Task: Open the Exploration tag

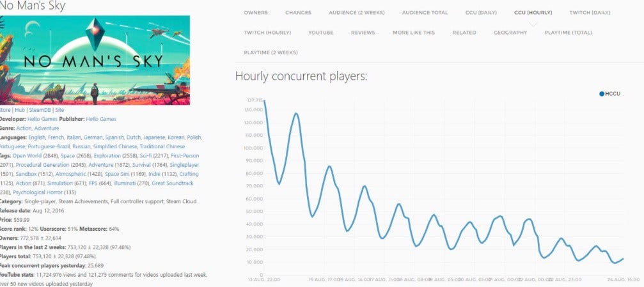Action: click(107, 155)
